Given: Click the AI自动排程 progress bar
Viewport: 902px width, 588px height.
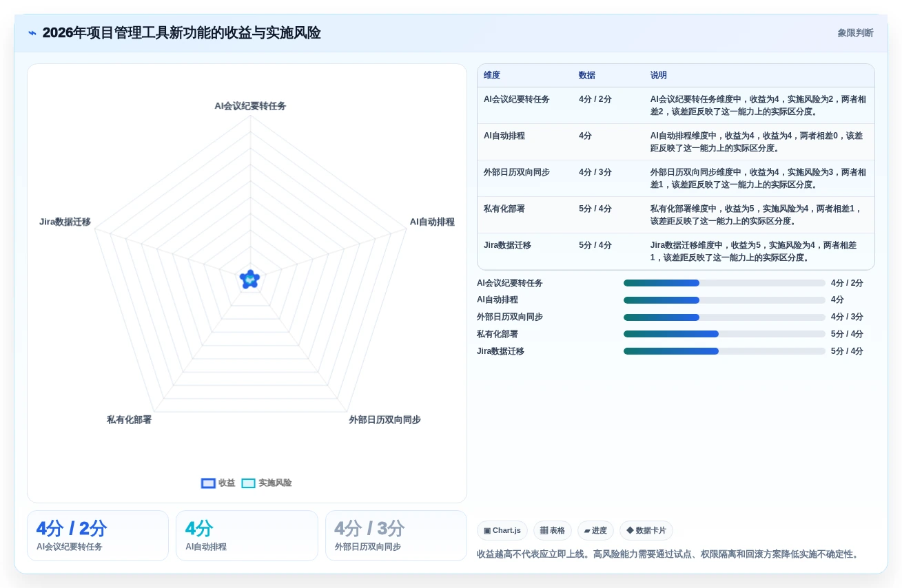Looking at the screenshot, I should [x=724, y=300].
